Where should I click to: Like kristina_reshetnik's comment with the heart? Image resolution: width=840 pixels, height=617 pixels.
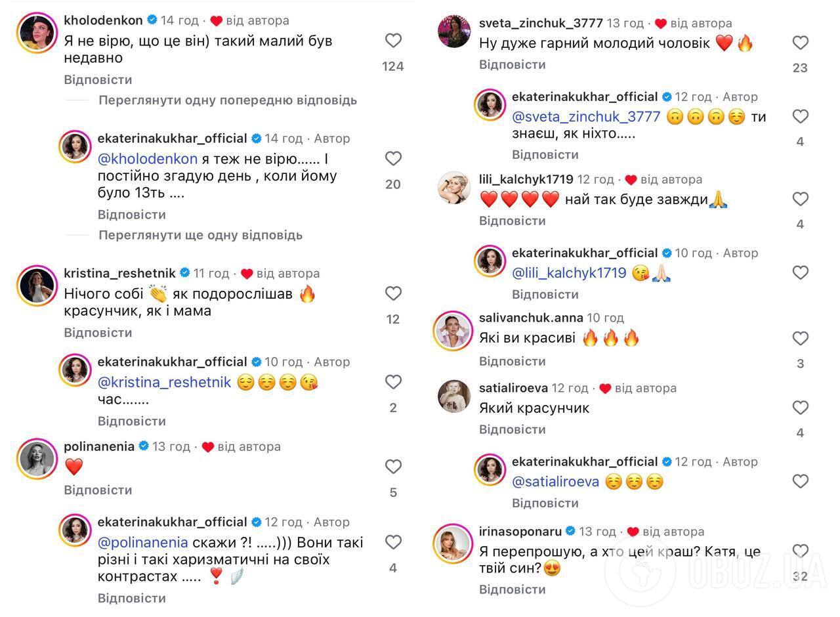click(x=393, y=293)
